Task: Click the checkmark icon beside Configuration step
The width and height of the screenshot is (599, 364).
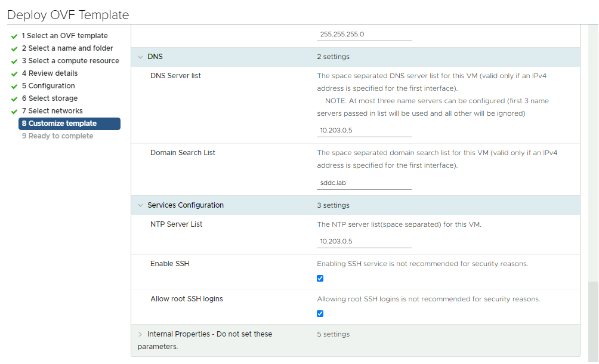Action: pyautogui.click(x=14, y=87)
